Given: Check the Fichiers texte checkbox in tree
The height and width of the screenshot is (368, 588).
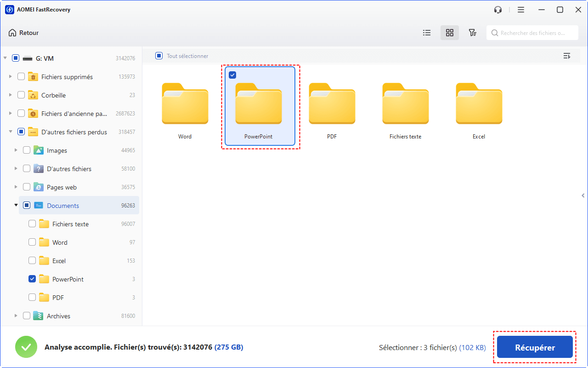Looking at the screenshot, I should (32, 224).
